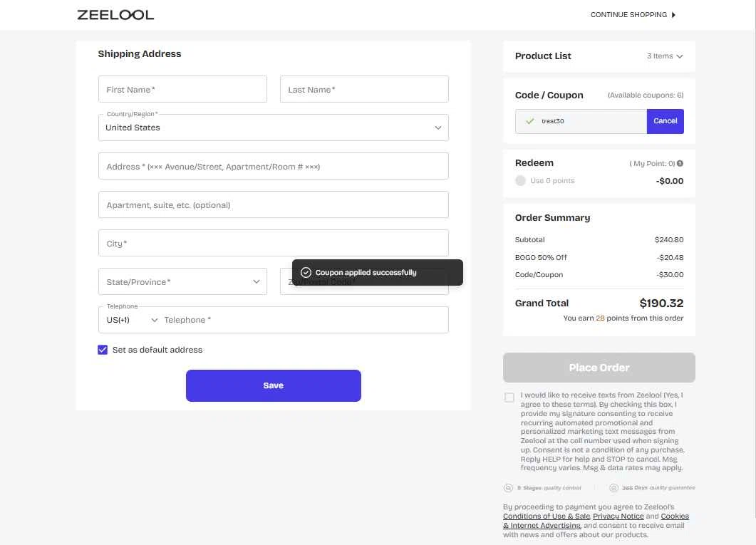Click the Place Order button
The height and width of the screenshot is (545, 756).
coord(599,368)
